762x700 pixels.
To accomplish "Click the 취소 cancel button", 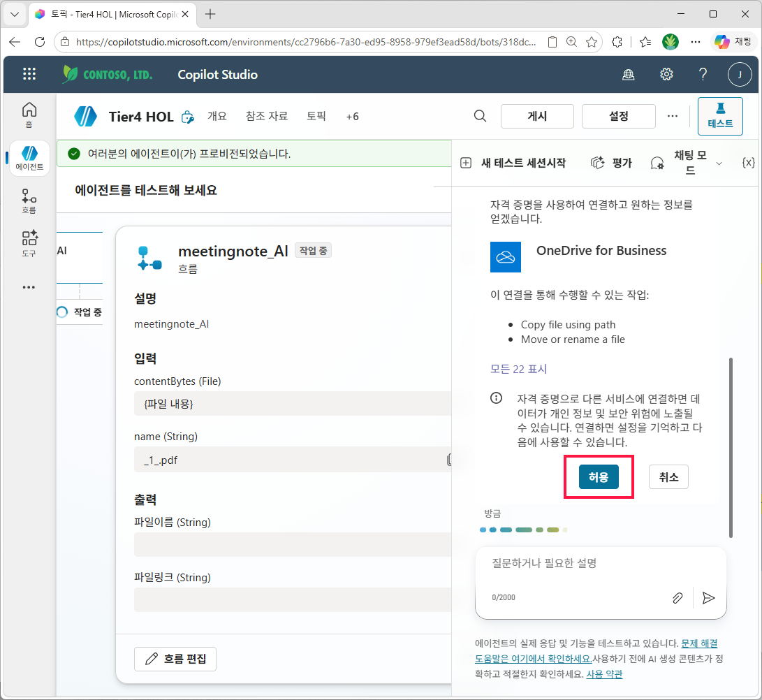I will click(668, 477).
